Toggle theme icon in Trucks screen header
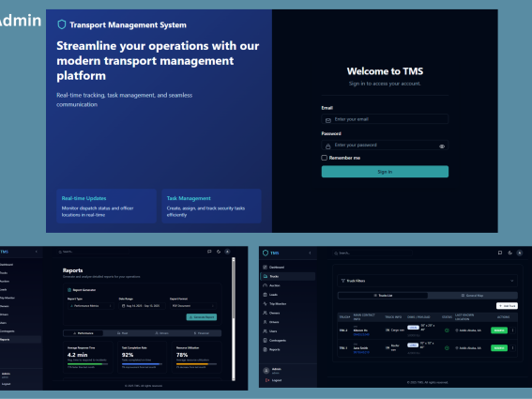 [x=509, y=253]
